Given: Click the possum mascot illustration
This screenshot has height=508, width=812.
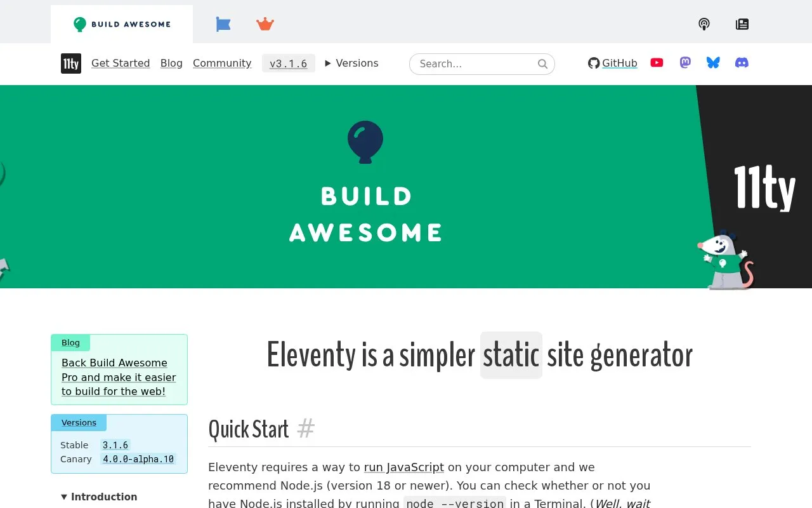Looking at the screenshot, I should point(725,260).
